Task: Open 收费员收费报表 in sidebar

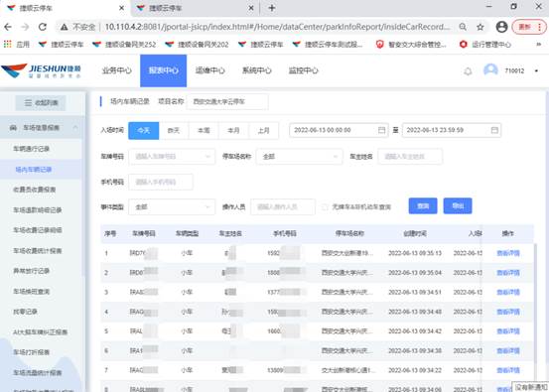Action: point(35,190)
